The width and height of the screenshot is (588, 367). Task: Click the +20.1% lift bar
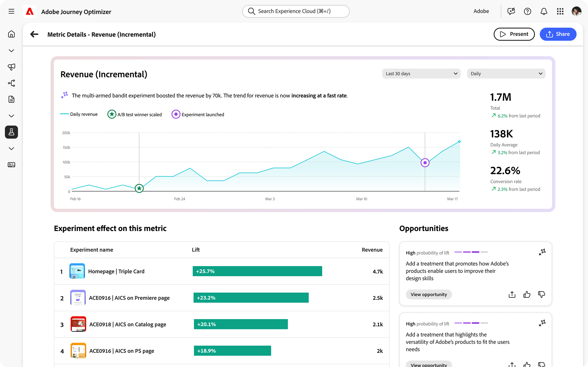pyautogui.click(x=241, y=324)
